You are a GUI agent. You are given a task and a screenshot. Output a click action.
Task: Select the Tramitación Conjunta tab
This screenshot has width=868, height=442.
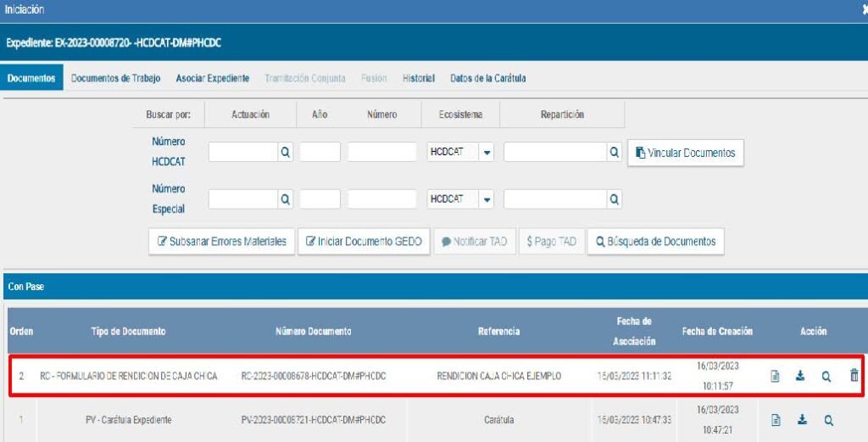coord(305,78)
